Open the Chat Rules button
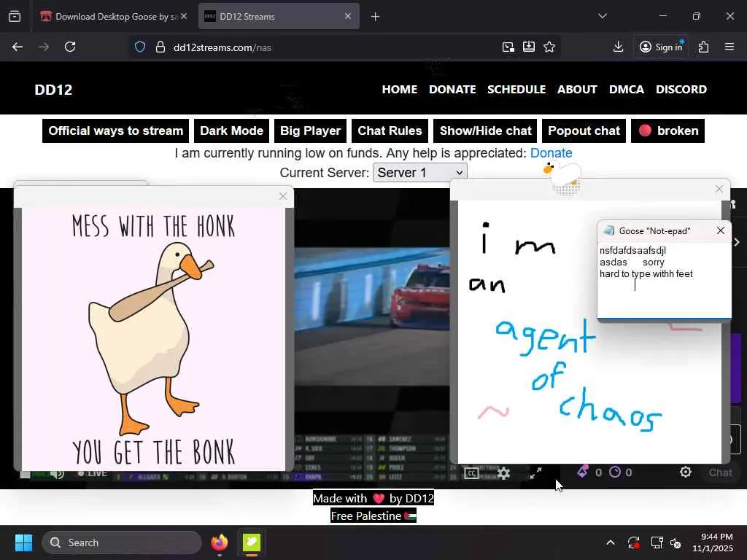747x560 pixels. (x=390, y=131)
